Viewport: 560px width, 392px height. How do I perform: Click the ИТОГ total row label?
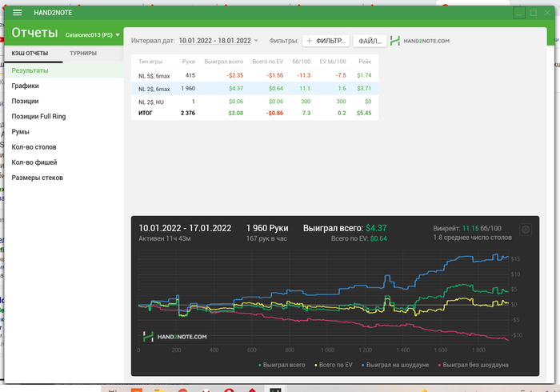click(146, 113)
